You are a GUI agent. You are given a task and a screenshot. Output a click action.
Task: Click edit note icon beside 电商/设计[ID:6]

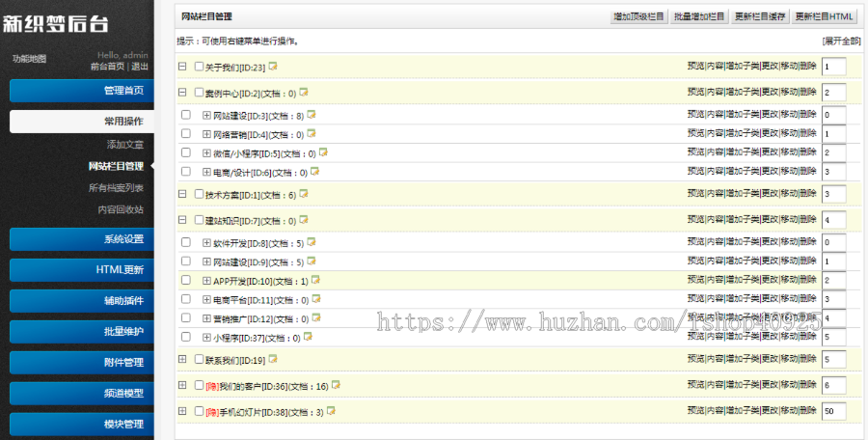315,172
